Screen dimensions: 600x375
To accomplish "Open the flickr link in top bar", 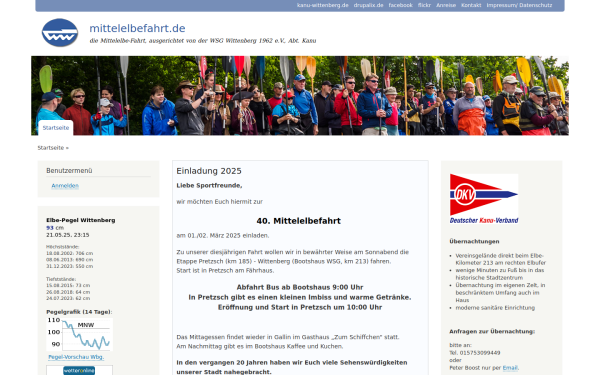I will tap(424, 5).
